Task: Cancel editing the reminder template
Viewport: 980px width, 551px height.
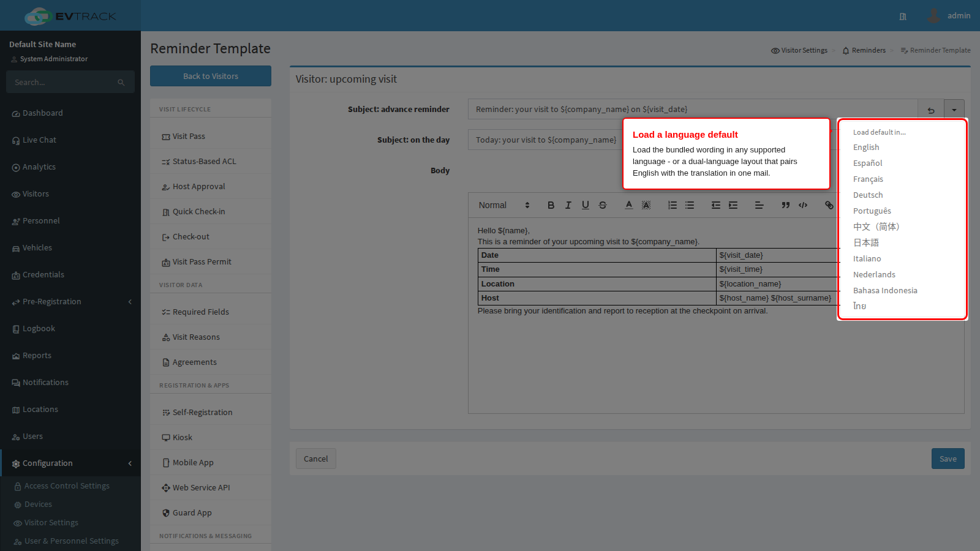Action: (x=316, y=459)
